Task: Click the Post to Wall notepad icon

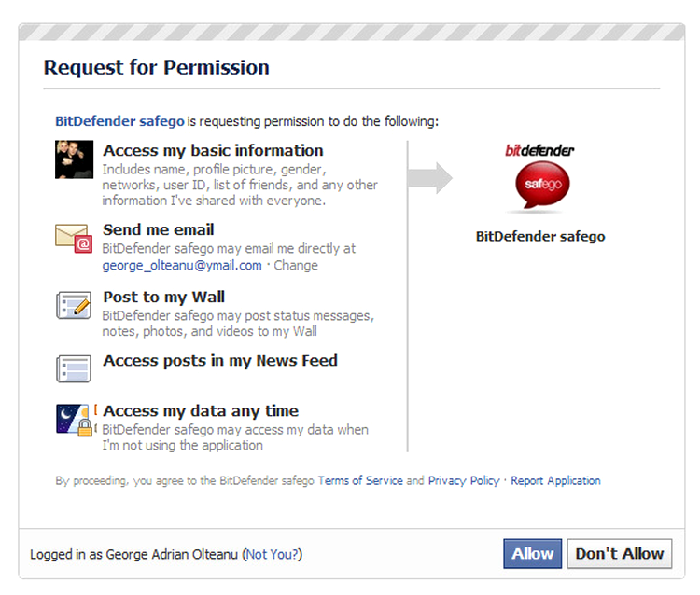Action: click(x=74, y=306)
